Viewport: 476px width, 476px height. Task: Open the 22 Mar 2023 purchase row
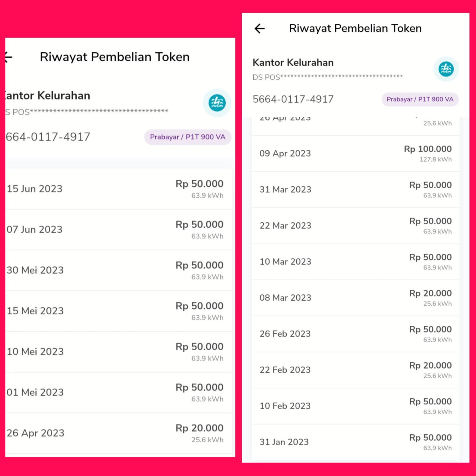tap(355, 226)
